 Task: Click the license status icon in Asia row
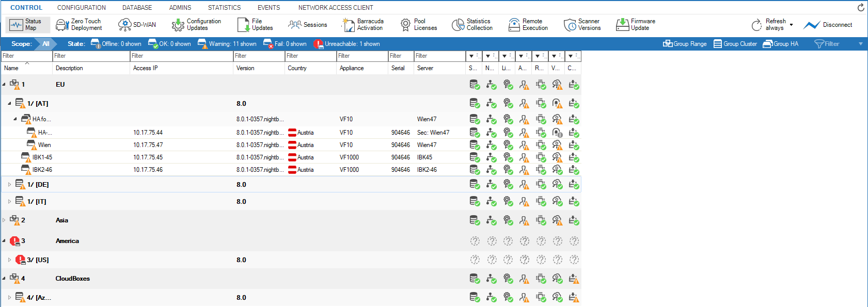(x=508, y=220)
